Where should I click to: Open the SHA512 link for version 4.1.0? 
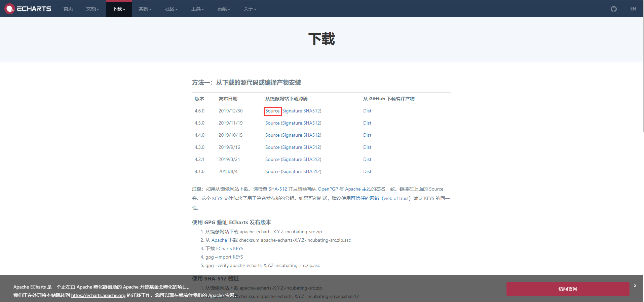coord(311,171)
